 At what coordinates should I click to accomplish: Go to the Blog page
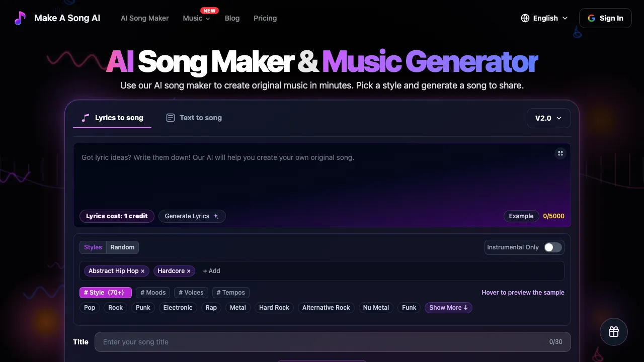click(x=232, y=18)
